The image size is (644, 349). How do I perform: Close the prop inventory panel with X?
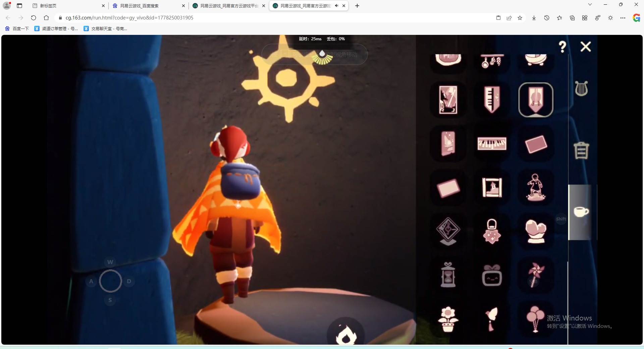coord(586,47)
